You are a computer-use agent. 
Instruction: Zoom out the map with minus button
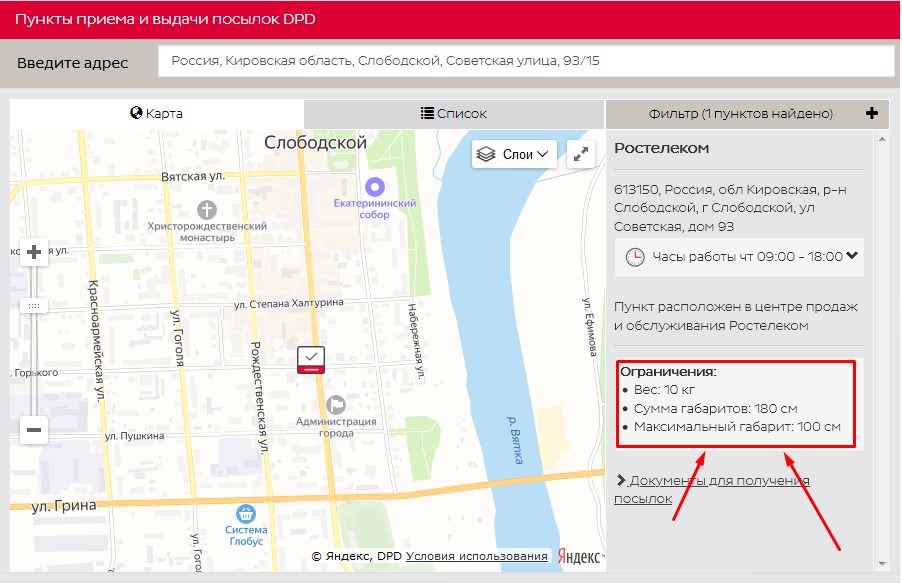pos(34,430)
